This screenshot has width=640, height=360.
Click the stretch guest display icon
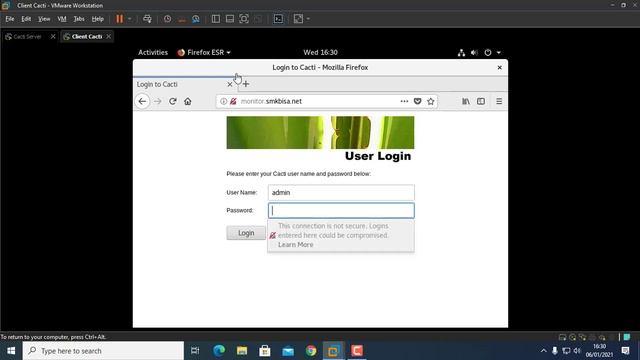(x=298, y=19)
